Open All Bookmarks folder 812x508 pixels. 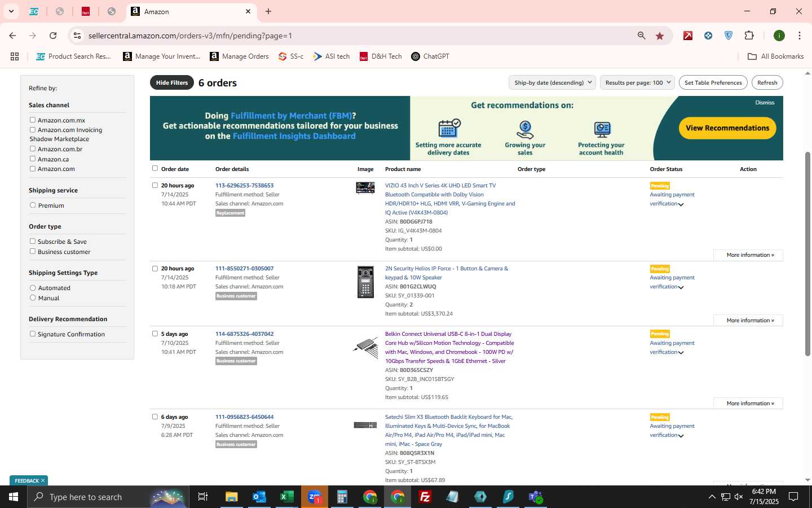tap(775, 56)
